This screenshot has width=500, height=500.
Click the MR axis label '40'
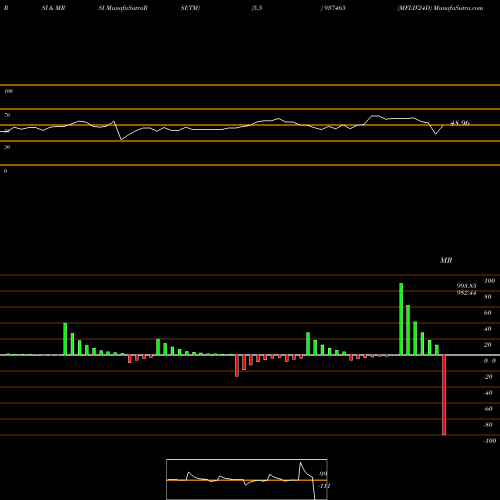(488, 329)
